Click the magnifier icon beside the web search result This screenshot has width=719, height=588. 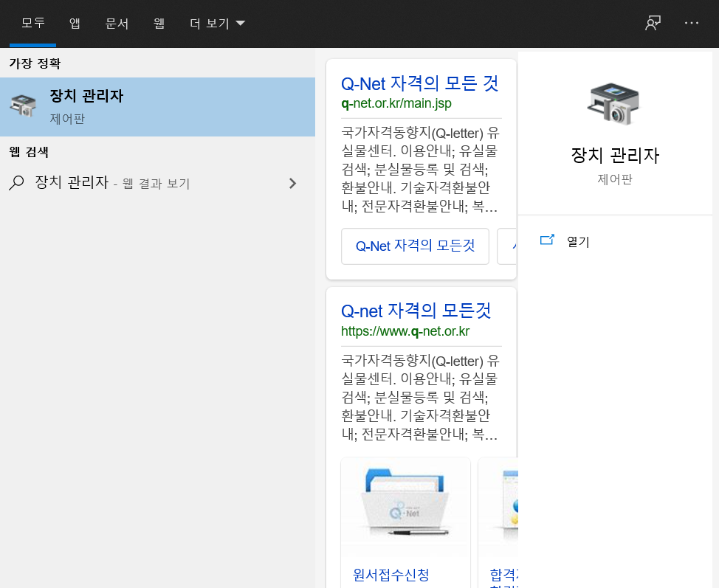pos(16,183)
